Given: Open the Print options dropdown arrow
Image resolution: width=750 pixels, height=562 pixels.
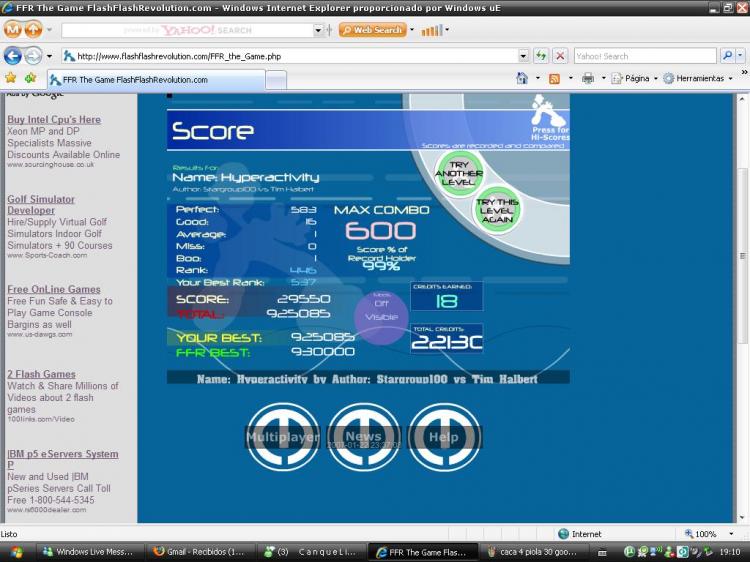Looking at the screenshot, I should (603, 78).
